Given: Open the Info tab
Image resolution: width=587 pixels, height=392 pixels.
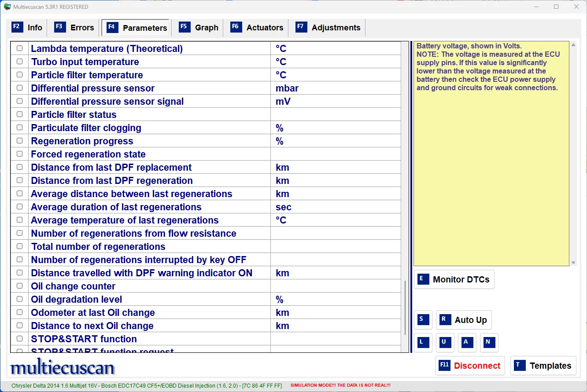Looking at the screenshot, I should (27, 27).
